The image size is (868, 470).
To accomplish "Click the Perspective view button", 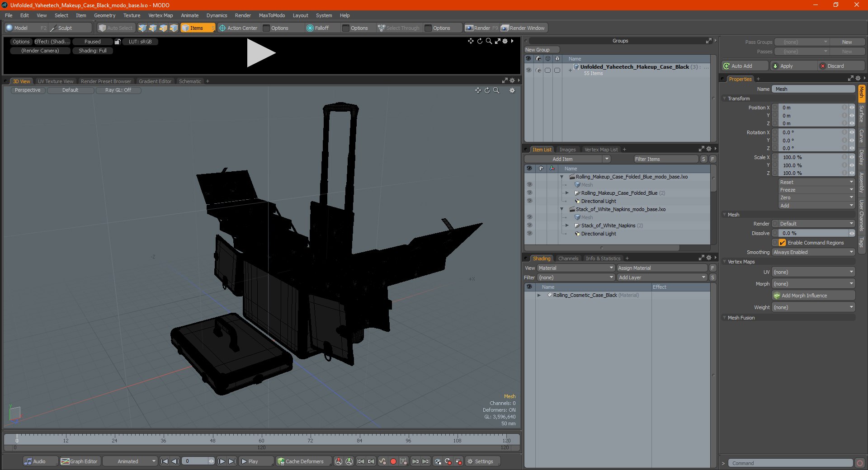I will pos(28,90).
